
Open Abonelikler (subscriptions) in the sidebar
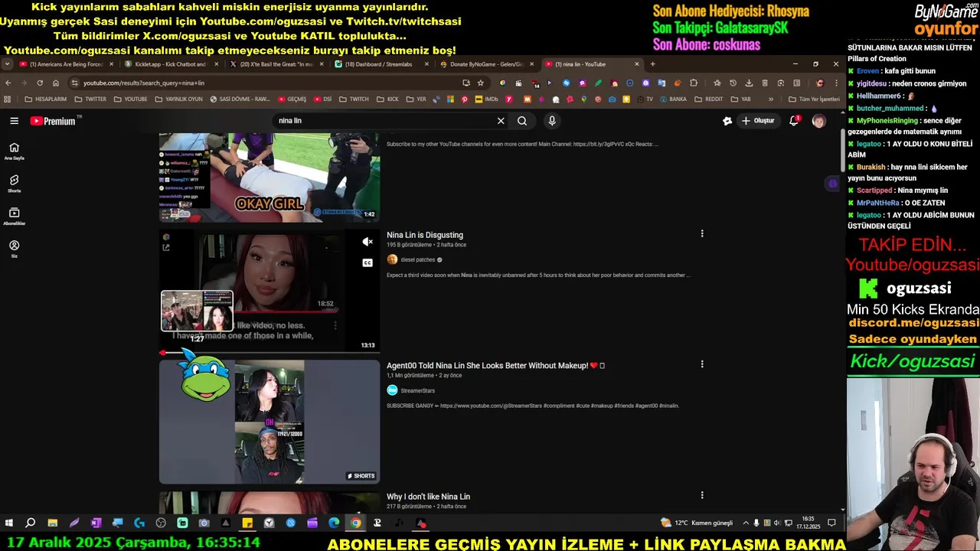[14, 217]
